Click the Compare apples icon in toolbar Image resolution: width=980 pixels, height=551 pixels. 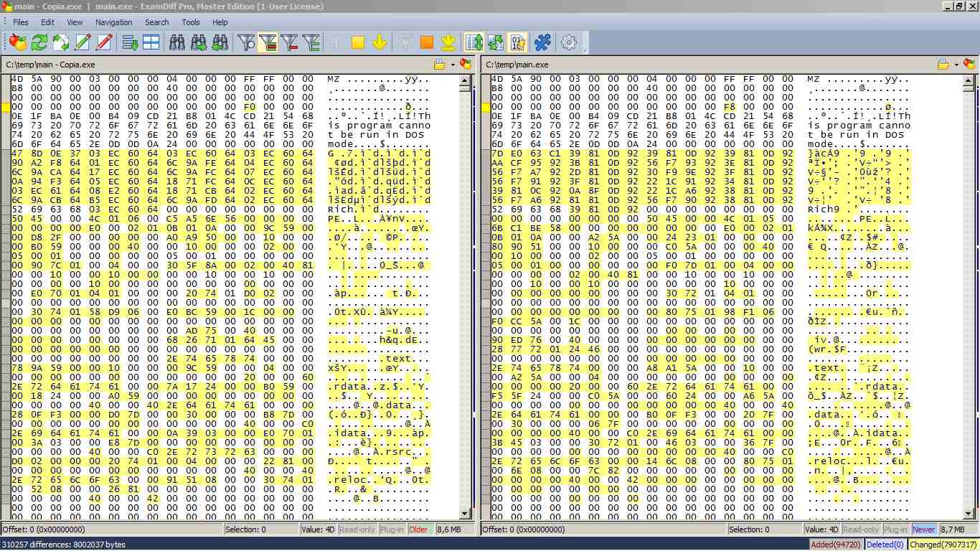click(x=18, y=42)
